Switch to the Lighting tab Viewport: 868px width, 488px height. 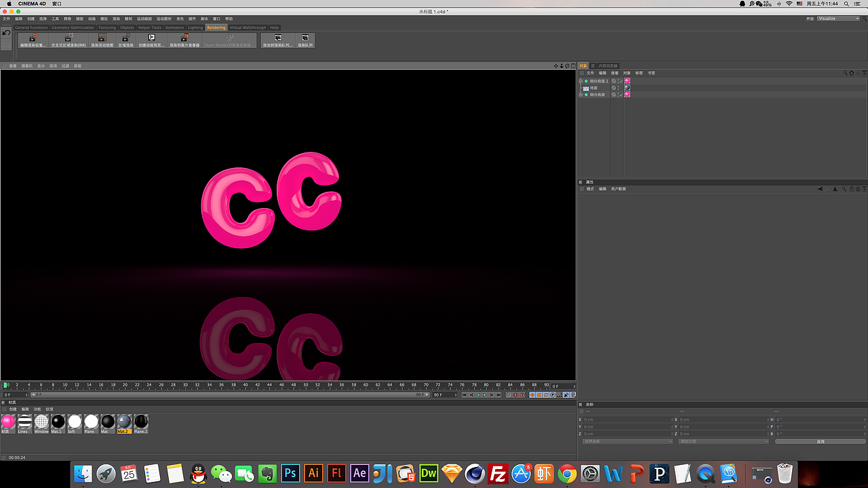(195, 28)
